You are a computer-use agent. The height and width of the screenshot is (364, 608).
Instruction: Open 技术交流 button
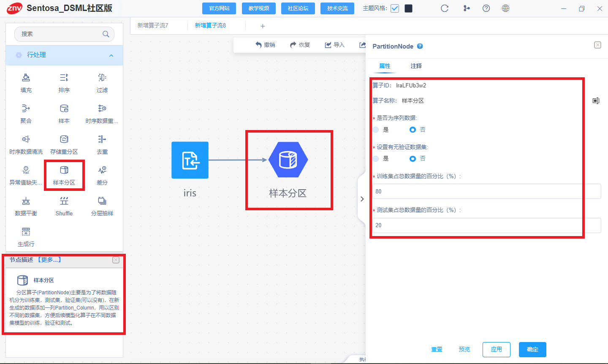(337, 8)
